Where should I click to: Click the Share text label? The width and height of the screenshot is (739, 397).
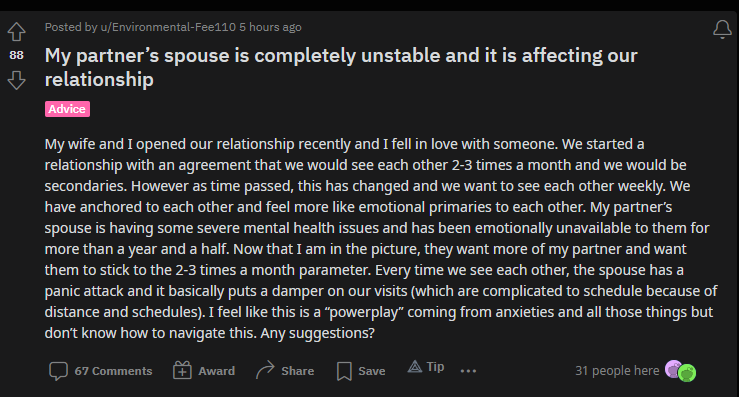pos(297,371)
